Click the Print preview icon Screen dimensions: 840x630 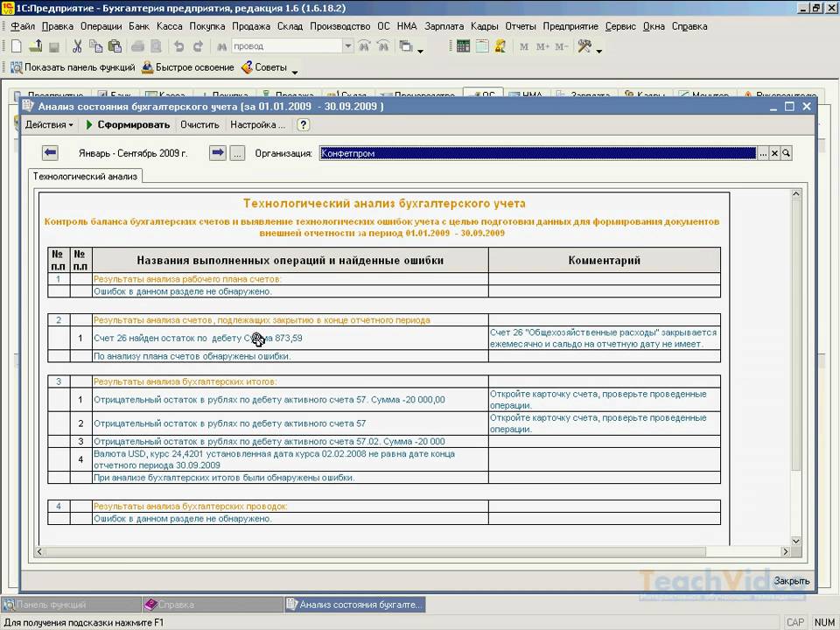point(156,46)
